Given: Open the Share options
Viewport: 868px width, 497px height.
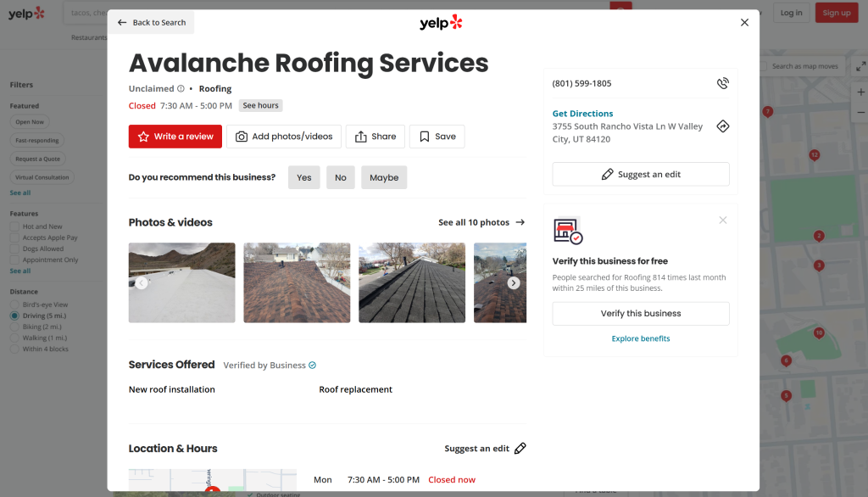Looking at the screenshot, I should pos(376,137).
